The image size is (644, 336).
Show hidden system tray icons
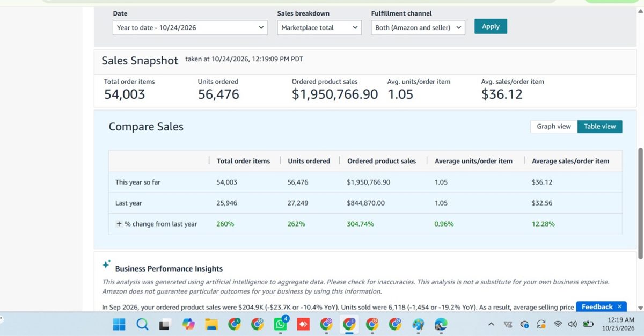(x=491, y=324)
